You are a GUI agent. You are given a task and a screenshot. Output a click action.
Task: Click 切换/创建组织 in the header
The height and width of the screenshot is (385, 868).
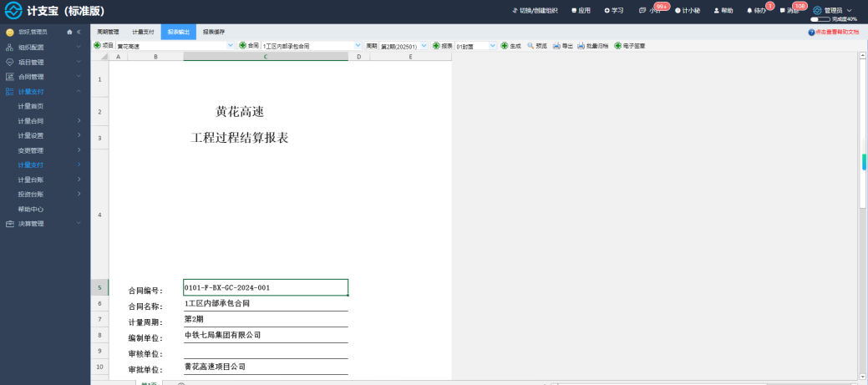pos(535,11)
